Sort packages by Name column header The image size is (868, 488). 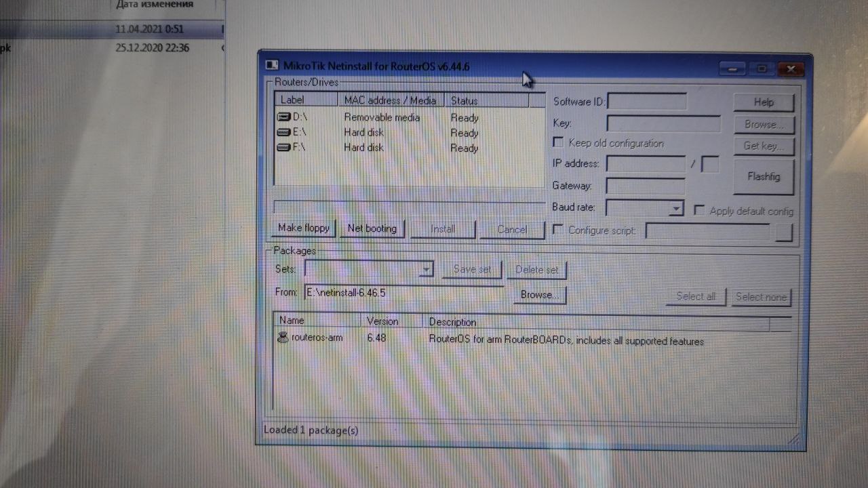[x=317, y=321]
